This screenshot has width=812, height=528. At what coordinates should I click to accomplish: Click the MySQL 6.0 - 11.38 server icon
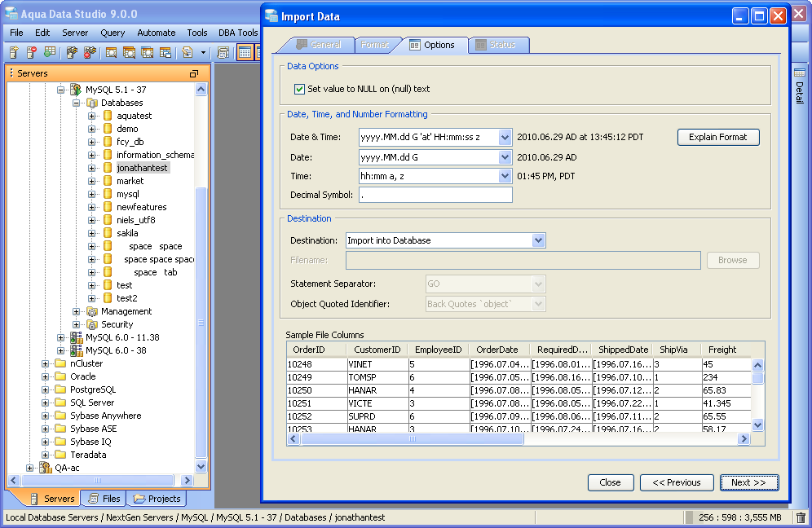click(76, 337)
